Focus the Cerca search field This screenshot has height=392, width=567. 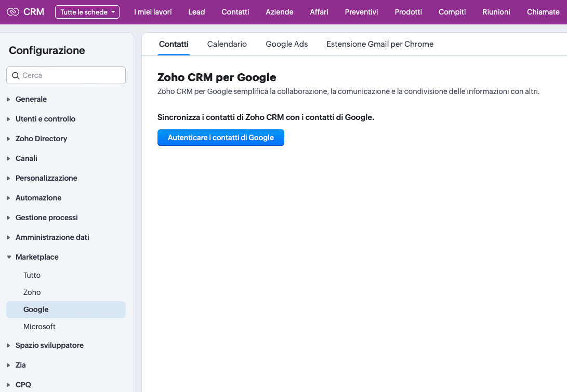[x=66, y=75]
